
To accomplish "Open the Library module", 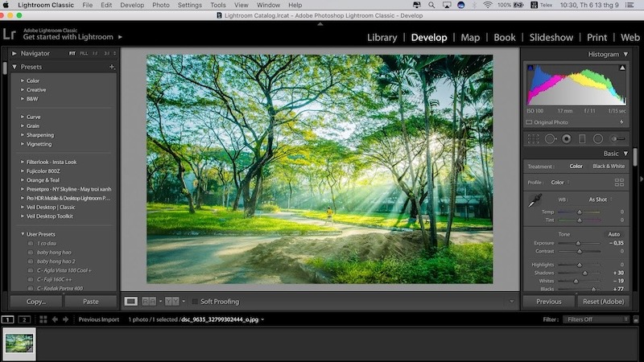I will click(382, 37).
